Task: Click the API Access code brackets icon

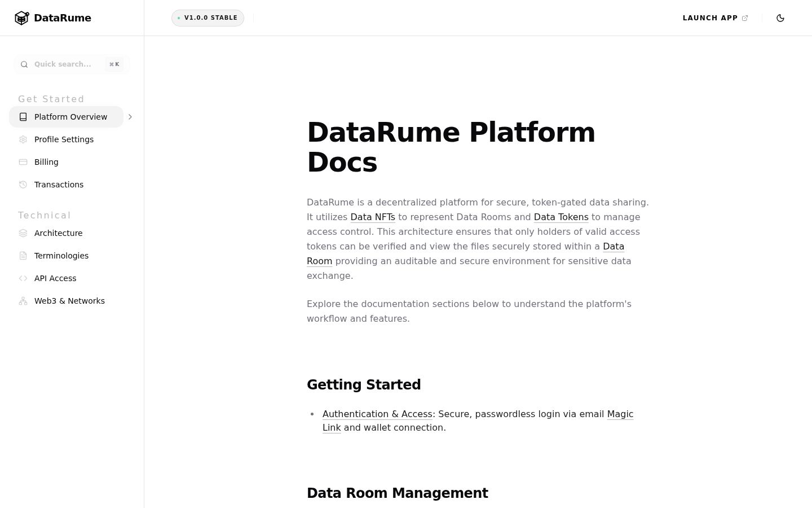Action: [x=23, y=278]
